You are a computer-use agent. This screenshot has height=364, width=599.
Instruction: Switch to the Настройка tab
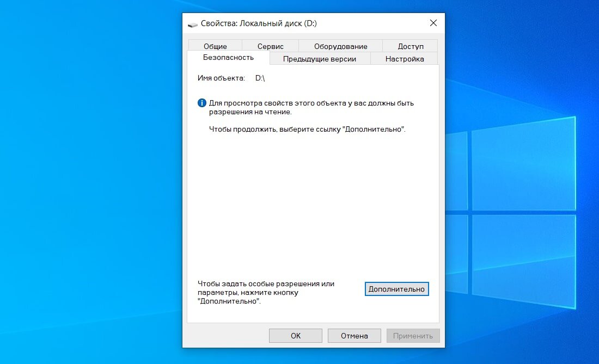pyautogui.click(x=404, y=59)
